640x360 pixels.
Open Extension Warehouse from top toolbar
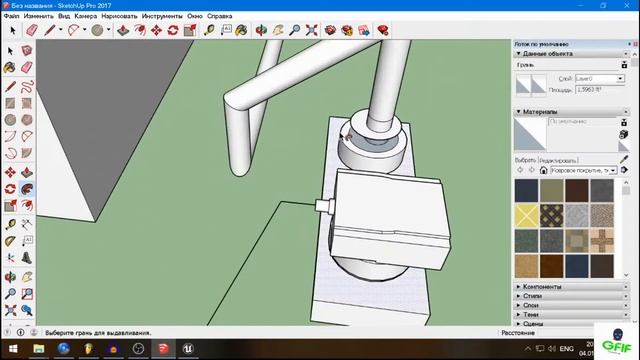point(347,30)
